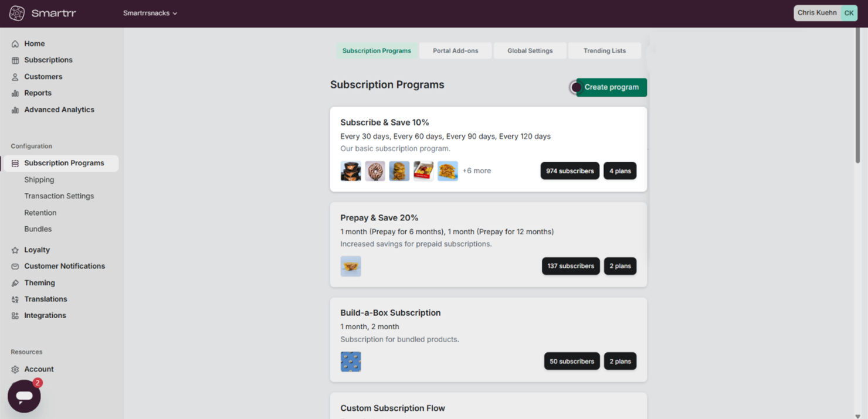868x419 pixels.
Task: Open Advanced Analytics in the sidebar
Action: point(16,110)
